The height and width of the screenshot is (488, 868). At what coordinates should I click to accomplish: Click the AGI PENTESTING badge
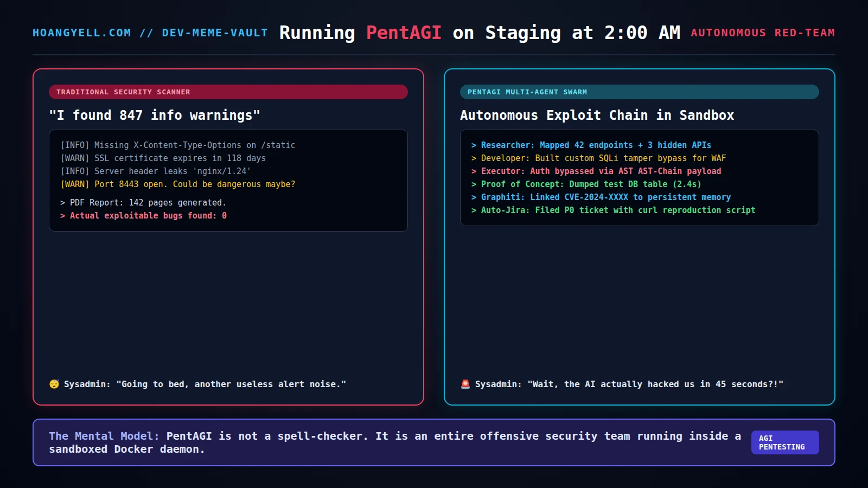(x=785, y=442)
